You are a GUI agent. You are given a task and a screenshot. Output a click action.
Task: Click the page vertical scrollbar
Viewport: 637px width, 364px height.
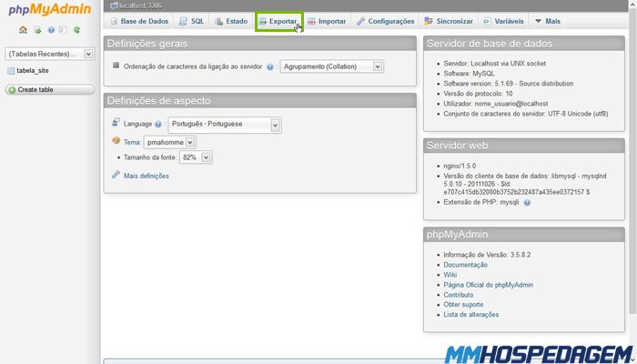633,163
